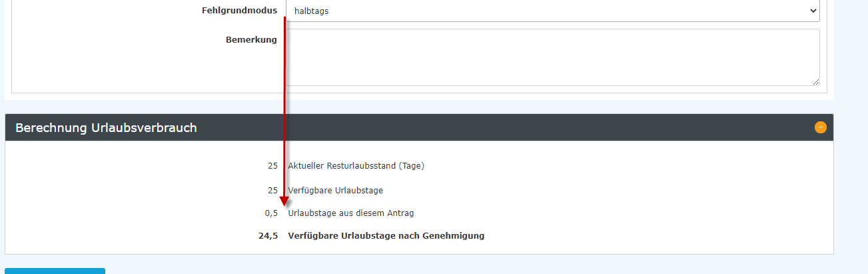Image resolution: width=868 pixels, height=274 pixels.
Task: Click Urlaubstage aus diesem Antrag label
Action: point(350,213)
